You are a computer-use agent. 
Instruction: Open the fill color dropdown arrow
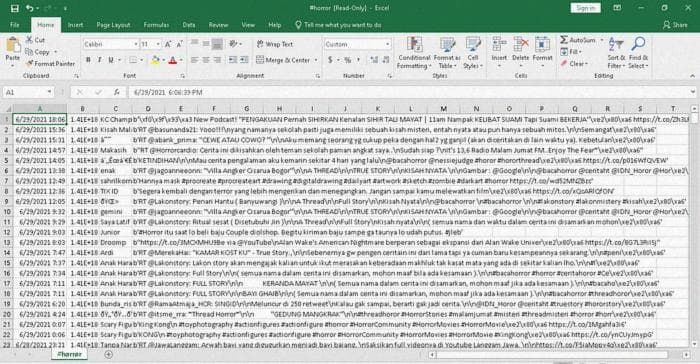pyautogui.click(x=163, y=60)
